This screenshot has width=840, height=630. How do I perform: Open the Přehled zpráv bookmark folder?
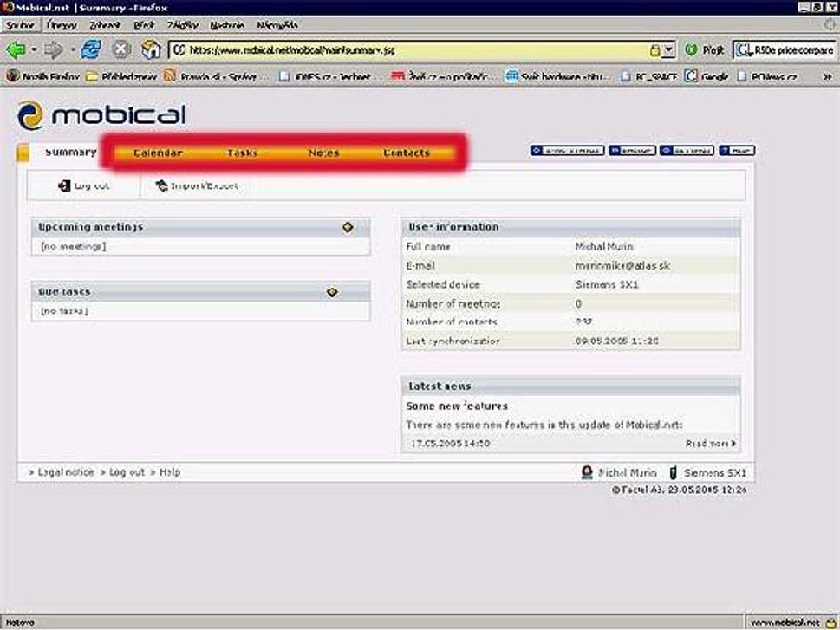coord(121,76)
